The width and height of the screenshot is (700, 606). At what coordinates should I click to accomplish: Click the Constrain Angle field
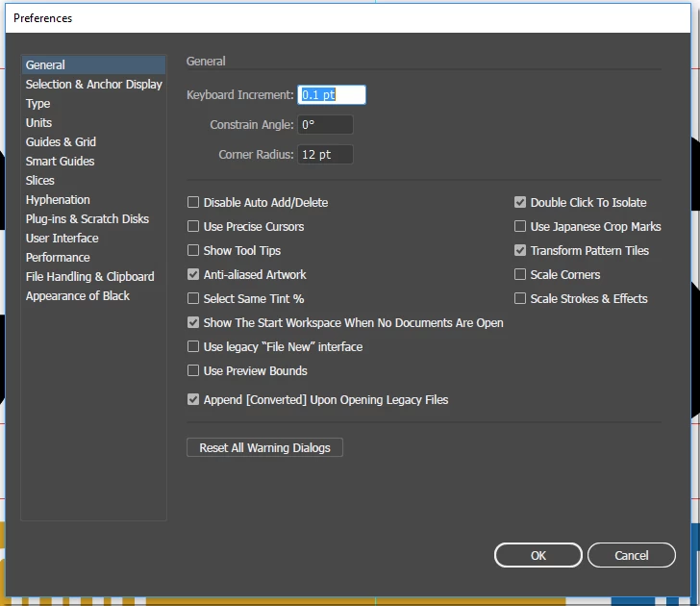pos(325,125)
